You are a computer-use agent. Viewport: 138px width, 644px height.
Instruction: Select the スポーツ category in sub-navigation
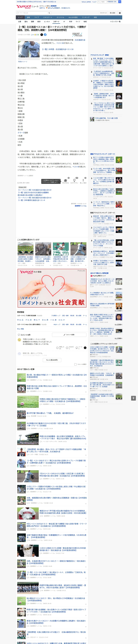[x=56, y=22]
